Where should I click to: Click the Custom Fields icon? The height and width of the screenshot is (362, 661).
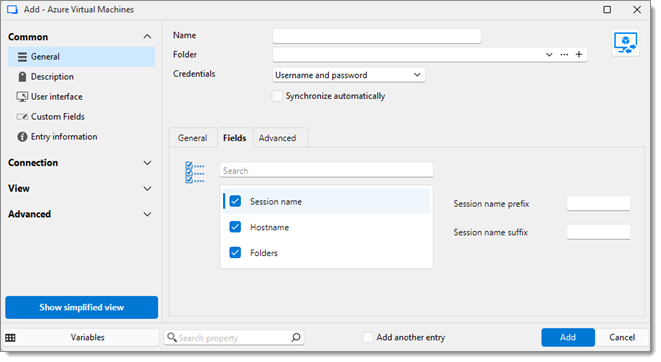(x=22, y=117)
